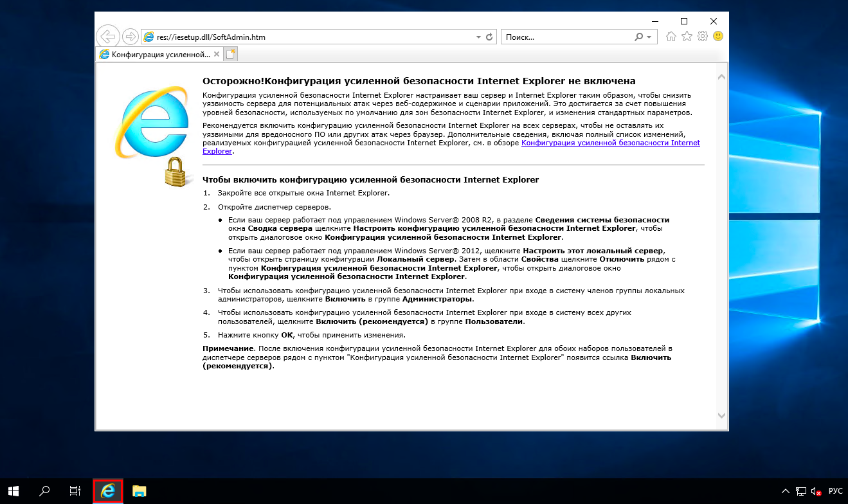Click the heading starting with Осторожно!
Screen dimensions: 848x504
(419, 81)
